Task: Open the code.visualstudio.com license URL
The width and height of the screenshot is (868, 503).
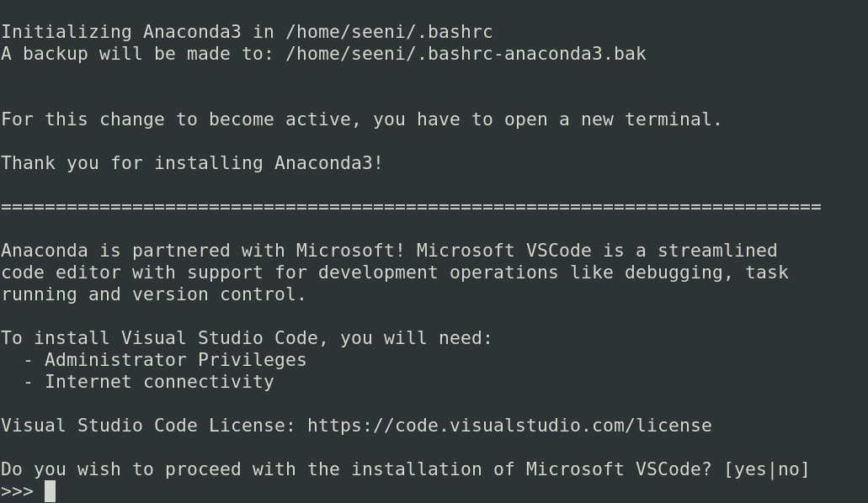Action: coord(509,426)
